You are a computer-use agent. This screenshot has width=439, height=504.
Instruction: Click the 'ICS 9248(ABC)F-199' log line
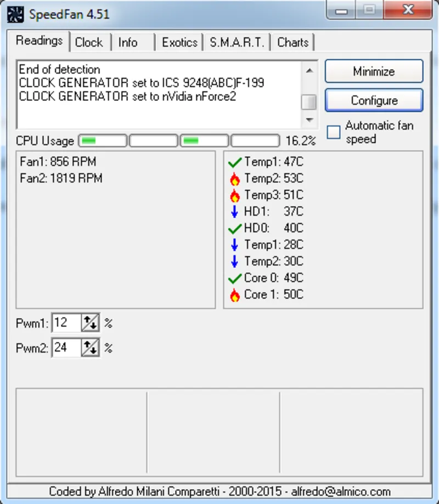142,83
